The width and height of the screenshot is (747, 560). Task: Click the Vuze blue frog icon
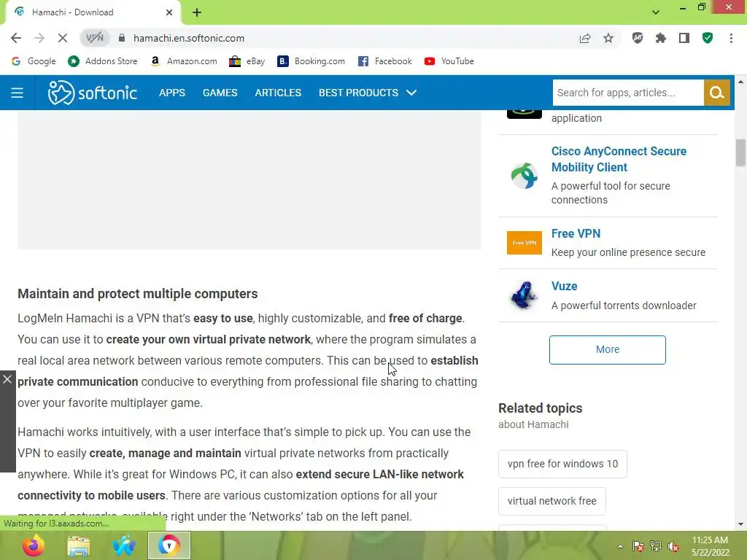[524, 295]
